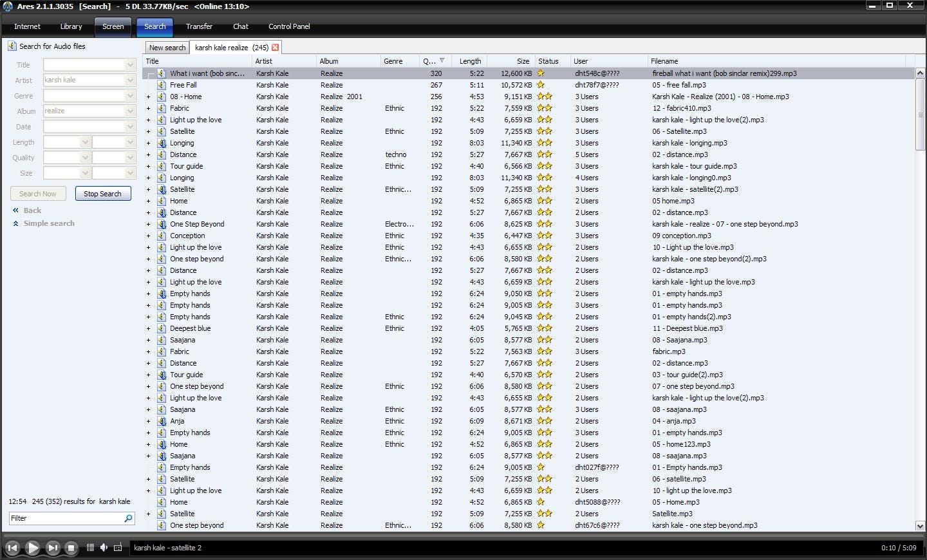Stop playback with the stop button
Screen dimensions: 927x560
(x=71, y=548)
